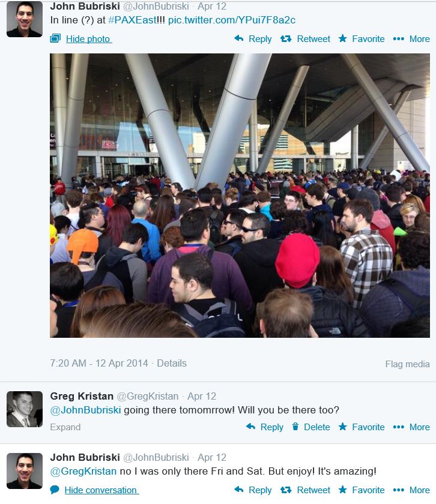The width and height of the screenshot is (436, 504).
Task: Open More options on bottom tweet
Action: 411,490
